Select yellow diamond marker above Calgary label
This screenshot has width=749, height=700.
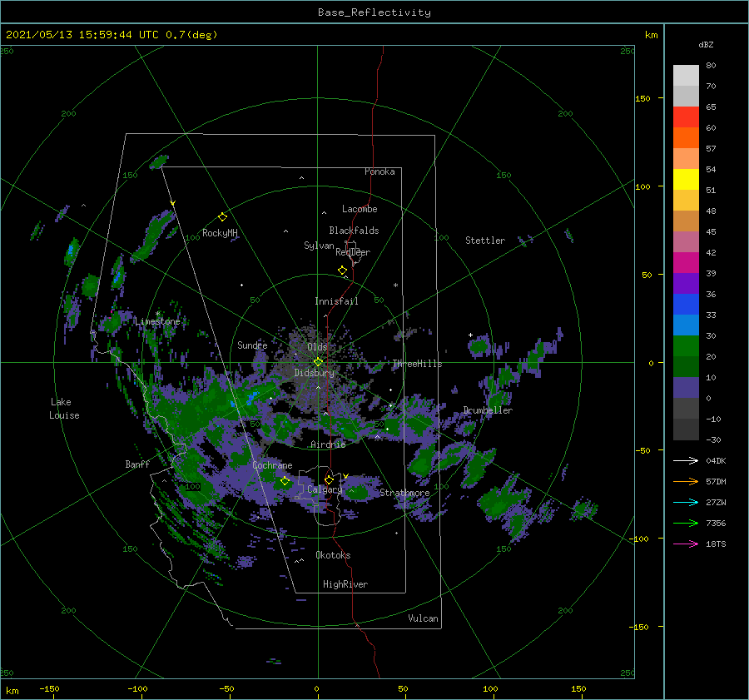(329, 479)
